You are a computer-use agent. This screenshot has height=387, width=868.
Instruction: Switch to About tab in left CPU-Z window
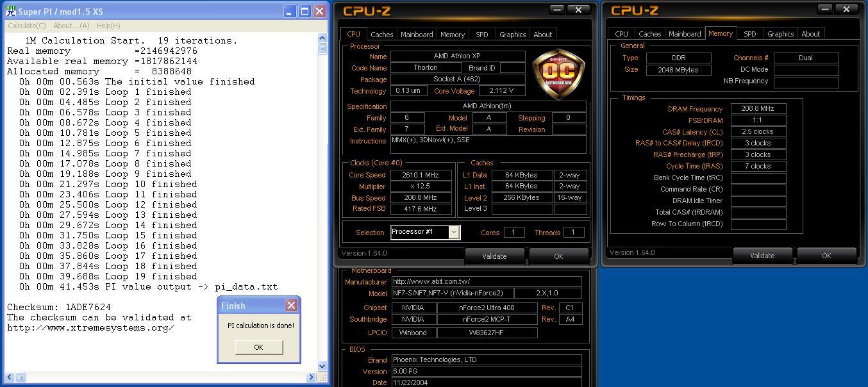(x=543, y=35)
